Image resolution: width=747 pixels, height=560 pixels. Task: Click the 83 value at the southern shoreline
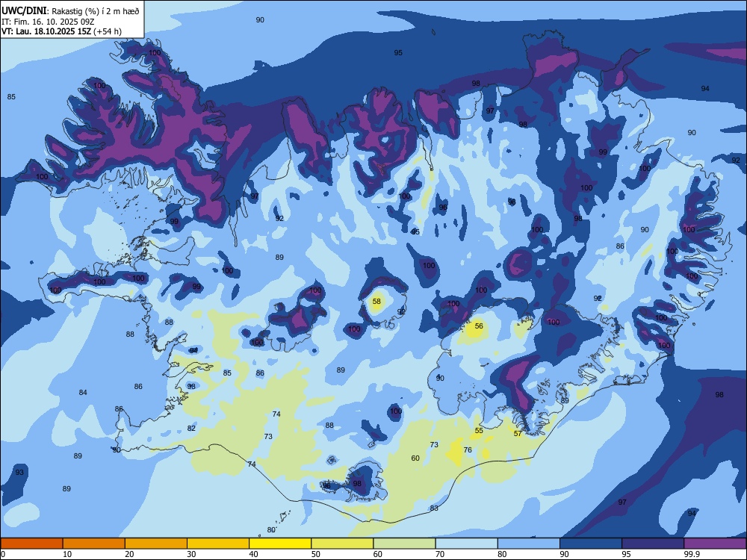point(434,508)
